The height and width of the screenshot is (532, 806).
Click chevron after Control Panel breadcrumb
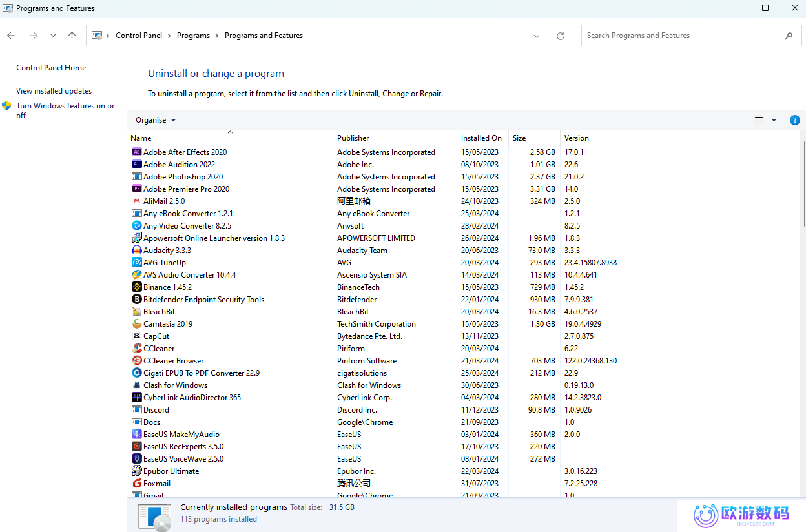click(x=170, y=36)
